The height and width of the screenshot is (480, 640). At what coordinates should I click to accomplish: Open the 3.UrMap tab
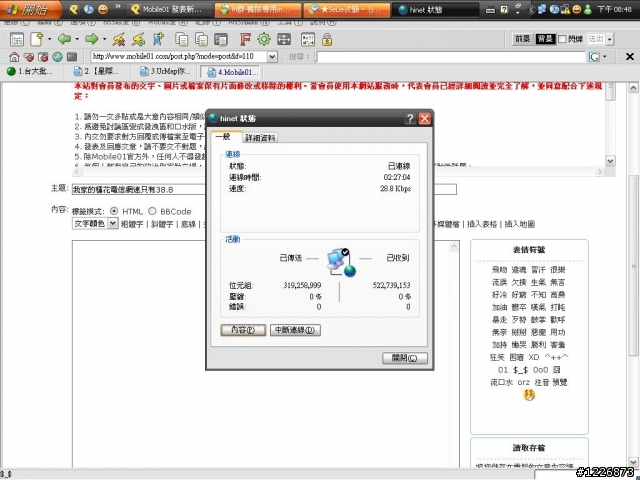coord(165,71)
